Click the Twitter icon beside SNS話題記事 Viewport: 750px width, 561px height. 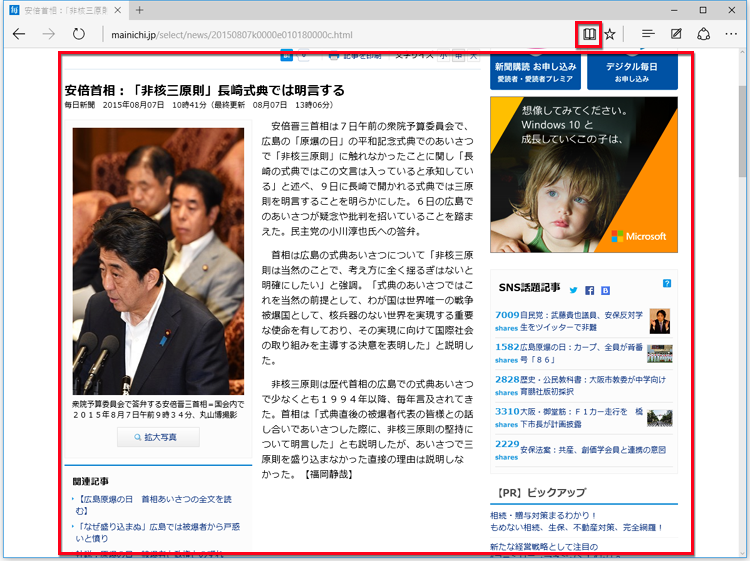click(x=574, y=290)
